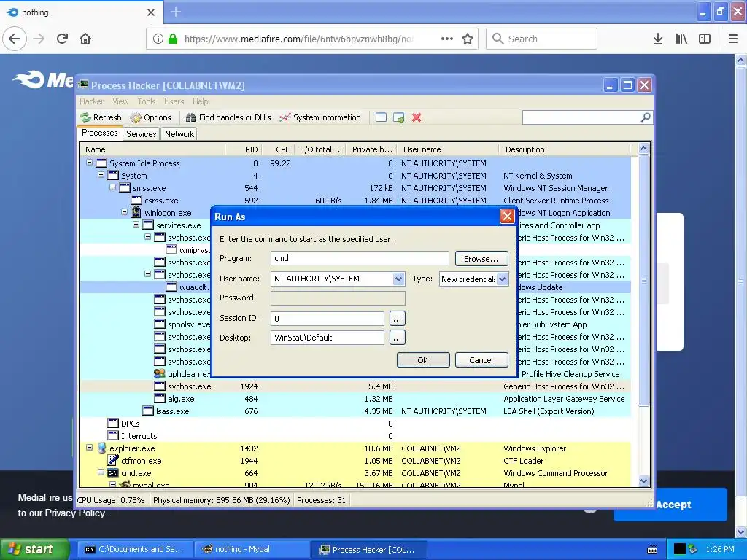Open the View menu
The image size is (747, 560).
point(120,101)
